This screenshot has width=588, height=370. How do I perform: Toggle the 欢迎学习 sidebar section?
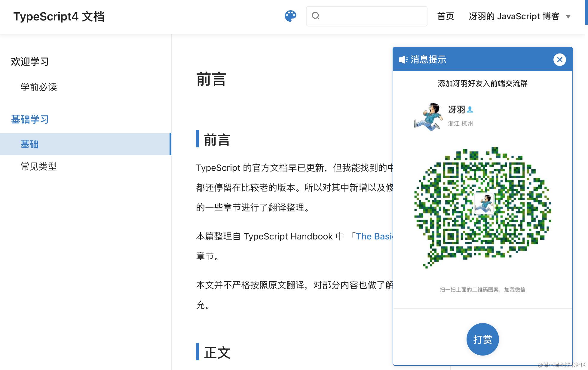(30, 62)
